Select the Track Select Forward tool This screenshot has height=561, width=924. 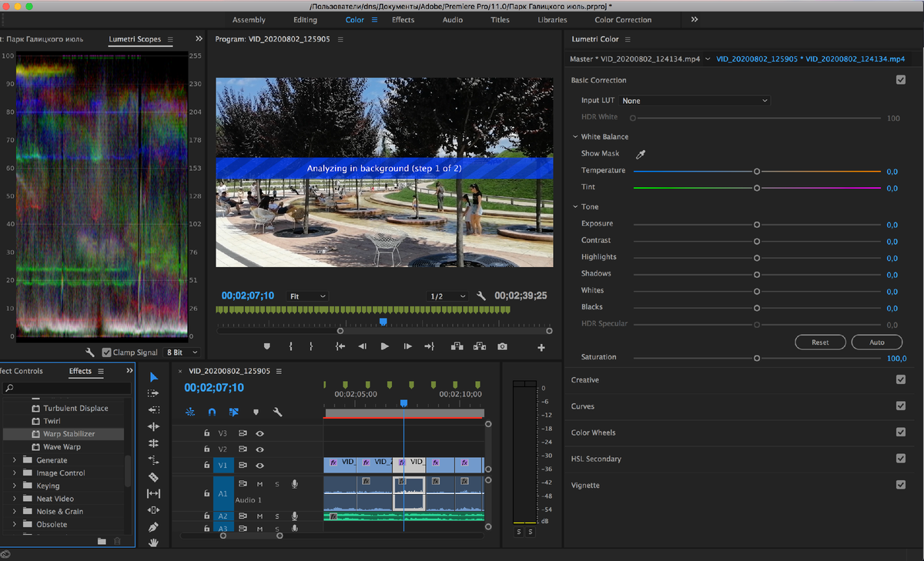153,393
